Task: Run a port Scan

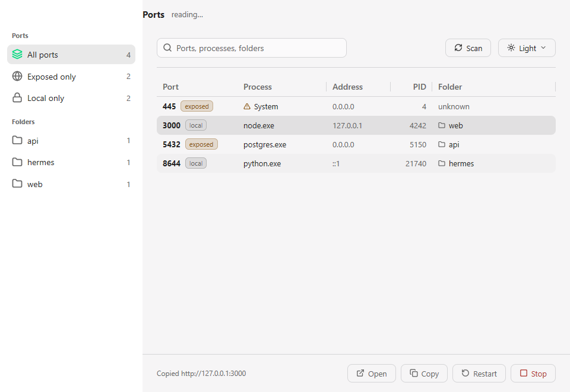Action: (x=468, y=48)
